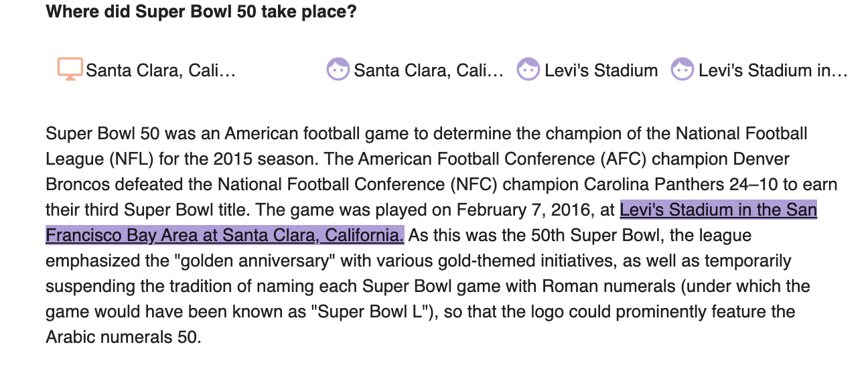Image resolution: width=868 pixels, height=371 pixels.
Task: Click highlighted text "Francisco Bay Area at Santa Clara, California."
Action: click(225, 235)
